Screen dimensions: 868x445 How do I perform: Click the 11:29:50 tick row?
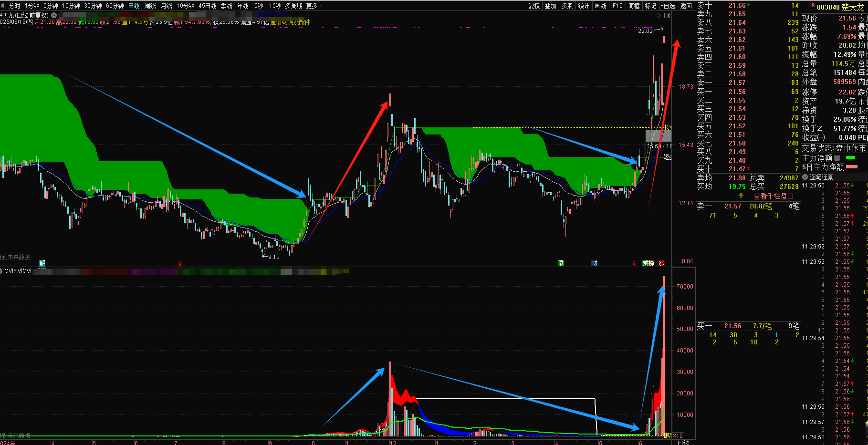[x=834, y=186]
